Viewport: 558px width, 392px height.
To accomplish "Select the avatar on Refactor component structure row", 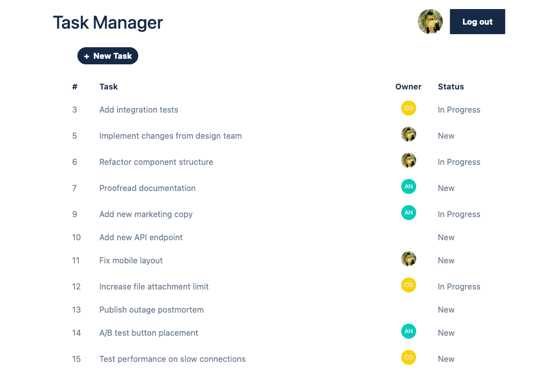I will (408, 160).
